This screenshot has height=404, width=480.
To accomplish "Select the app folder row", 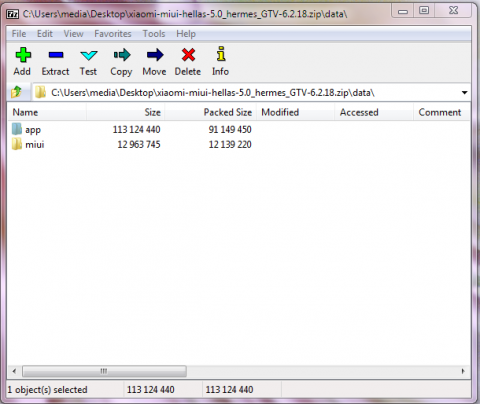I will (x=239, y=129).
